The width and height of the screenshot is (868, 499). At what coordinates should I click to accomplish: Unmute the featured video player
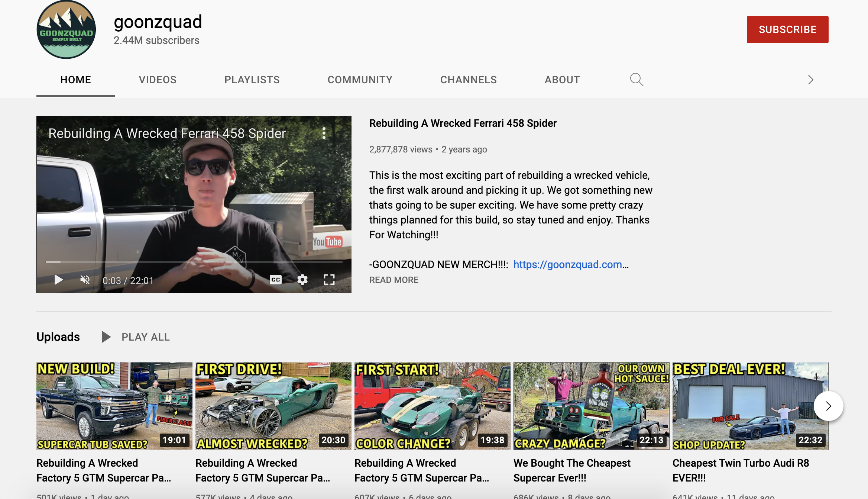coord(85,280)
